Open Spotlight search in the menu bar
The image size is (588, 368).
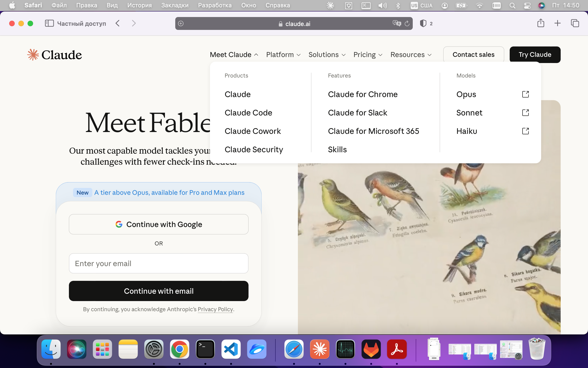(512, 5)
